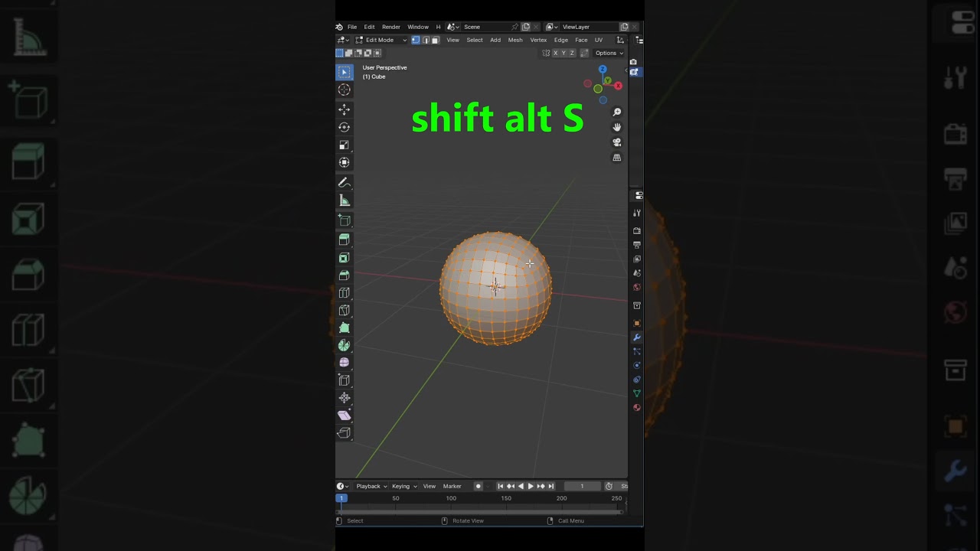Toggle auto keying record button
The height and width of the screenshot is (551, 980).
478,486
